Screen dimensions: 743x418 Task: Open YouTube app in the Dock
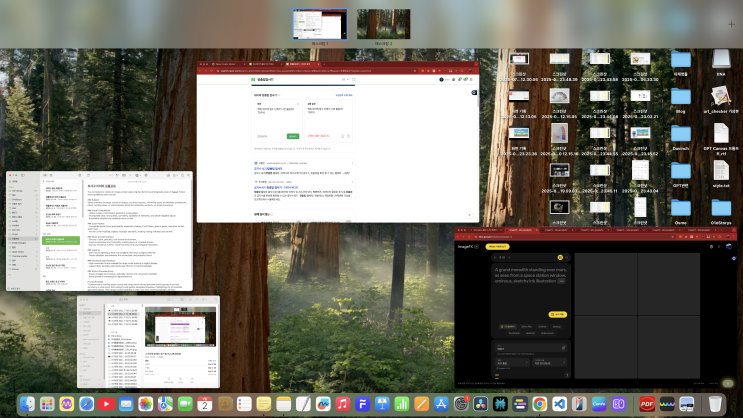[x=106, y=404]
